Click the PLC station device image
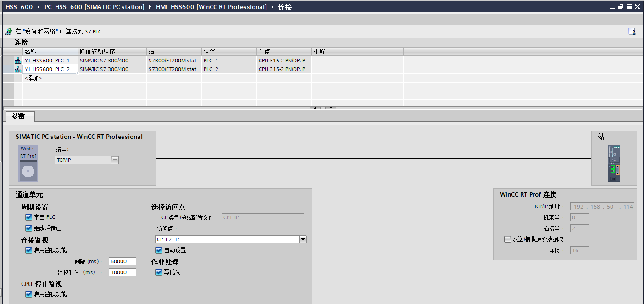This screenshot has width=644, height=304. coord(614,163)
